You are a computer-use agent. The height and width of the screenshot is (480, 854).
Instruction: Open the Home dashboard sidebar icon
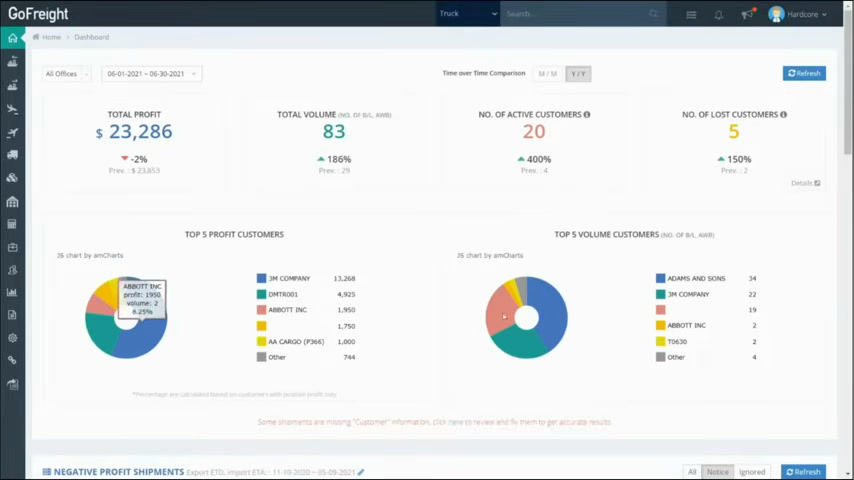point(12,38)
